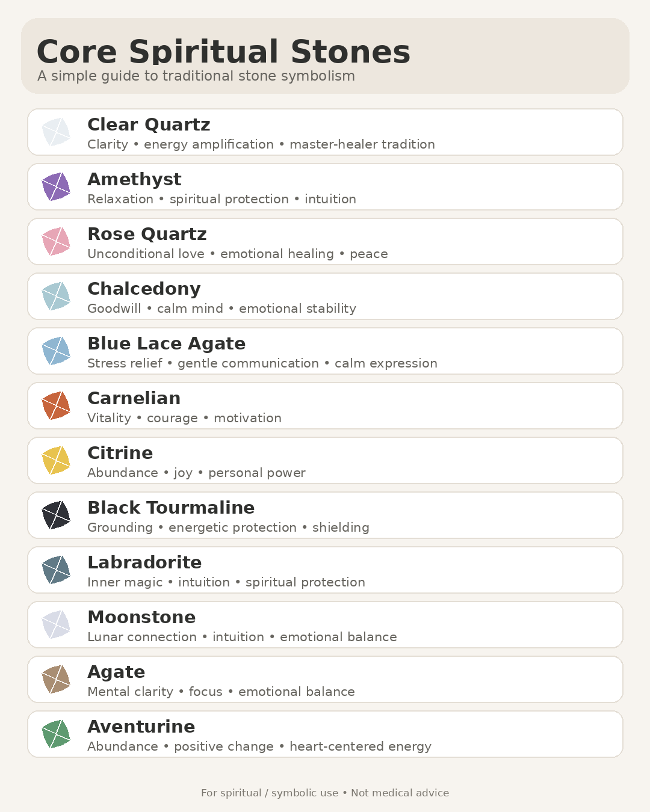Click the Moonstone card description line
Viewport: 650px width, 812px height.
point(242,637)
